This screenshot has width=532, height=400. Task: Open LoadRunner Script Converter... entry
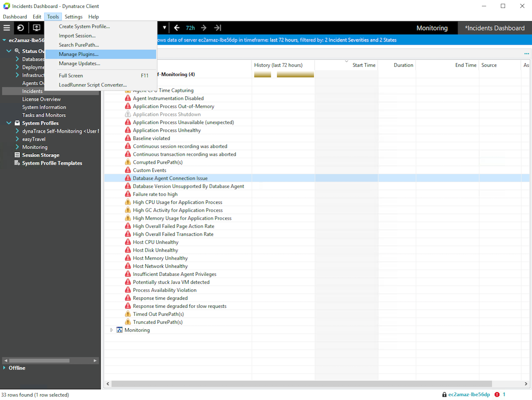pyautogui.click(x=101, y=85)
